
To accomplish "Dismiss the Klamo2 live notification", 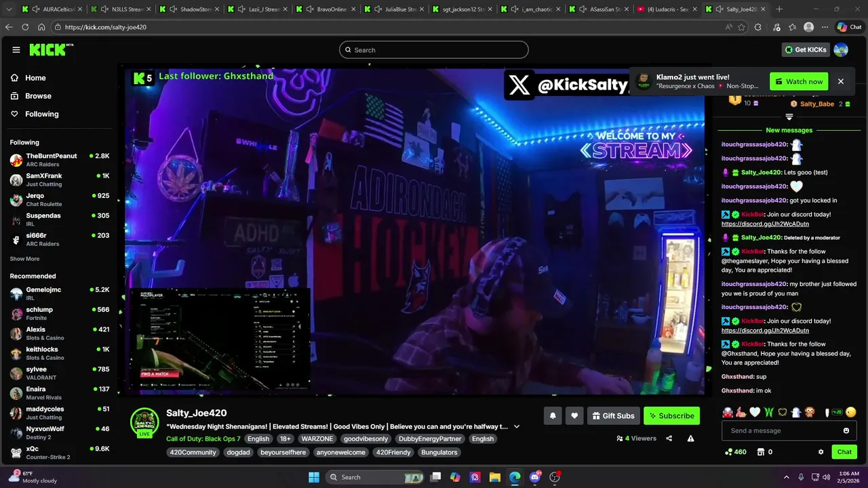I will tap(841, 81).
